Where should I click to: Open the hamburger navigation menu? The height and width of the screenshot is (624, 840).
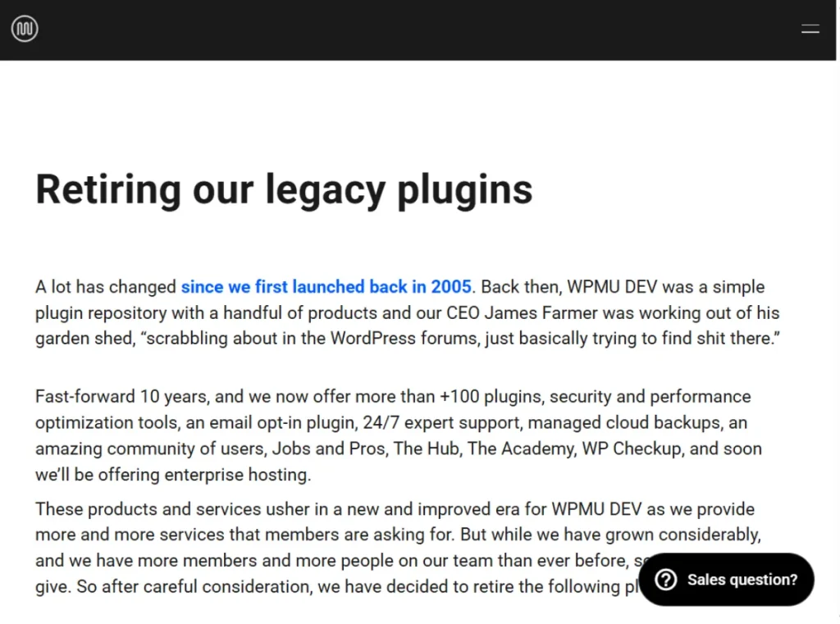click(810, 30)
